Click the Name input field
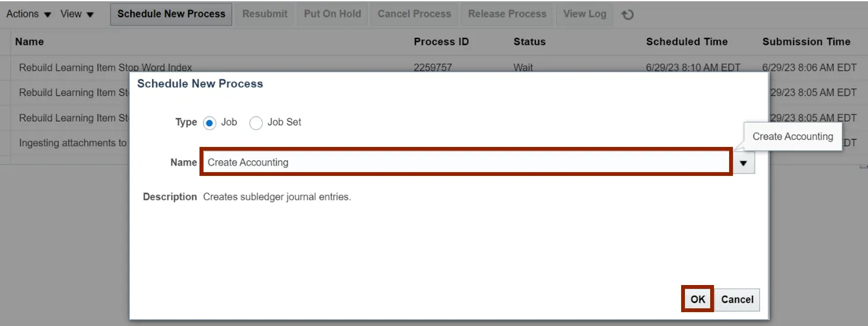 (466, 162)
